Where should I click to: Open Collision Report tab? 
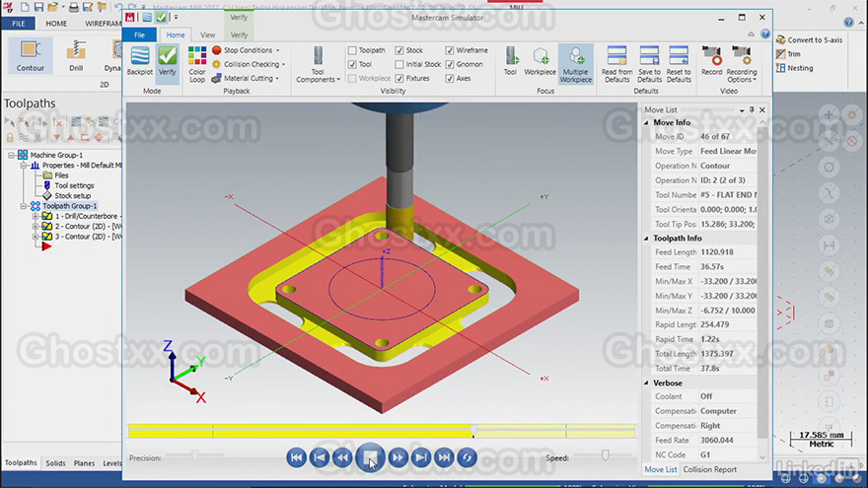(709, 469)
